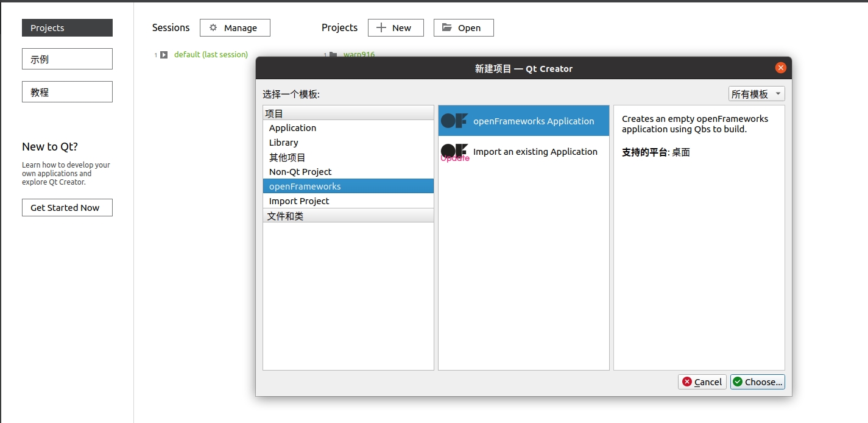Click the folder icon on the Open button
The image size is (868, 423).
tap(447, 27)
